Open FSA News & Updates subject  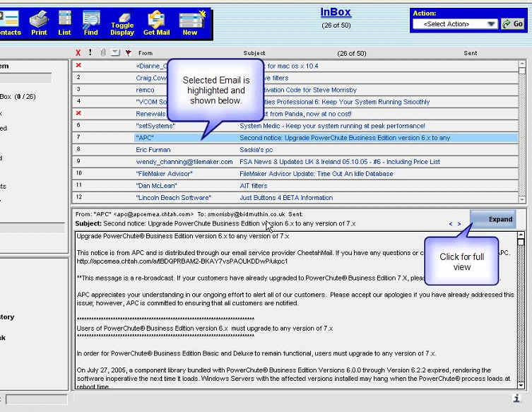[x=340, y=162]
